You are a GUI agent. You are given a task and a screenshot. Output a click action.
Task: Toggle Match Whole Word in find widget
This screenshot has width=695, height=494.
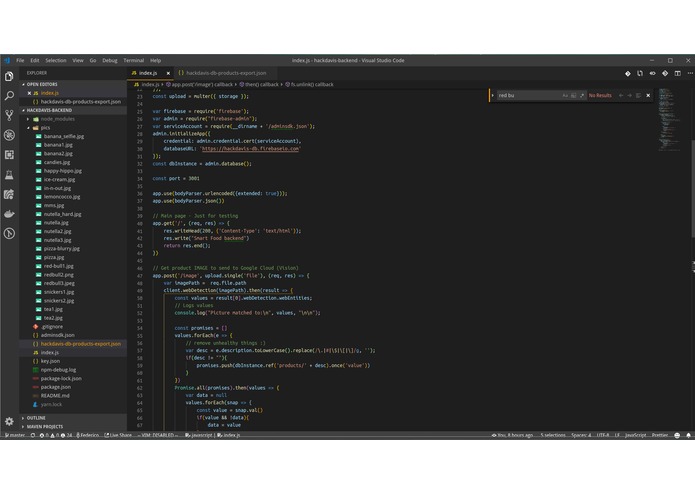coord(574,95)
